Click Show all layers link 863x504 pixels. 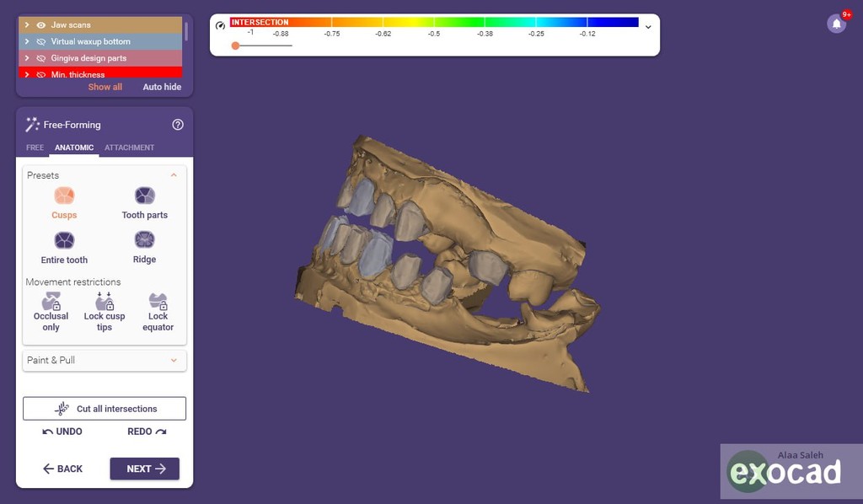tap(105, 86)
